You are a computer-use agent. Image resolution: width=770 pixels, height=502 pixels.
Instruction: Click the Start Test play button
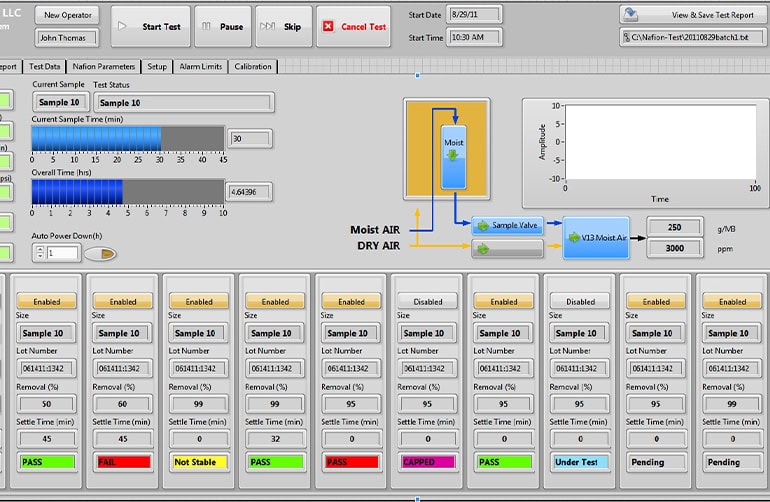pyautogui.click(x=148, y=27)
